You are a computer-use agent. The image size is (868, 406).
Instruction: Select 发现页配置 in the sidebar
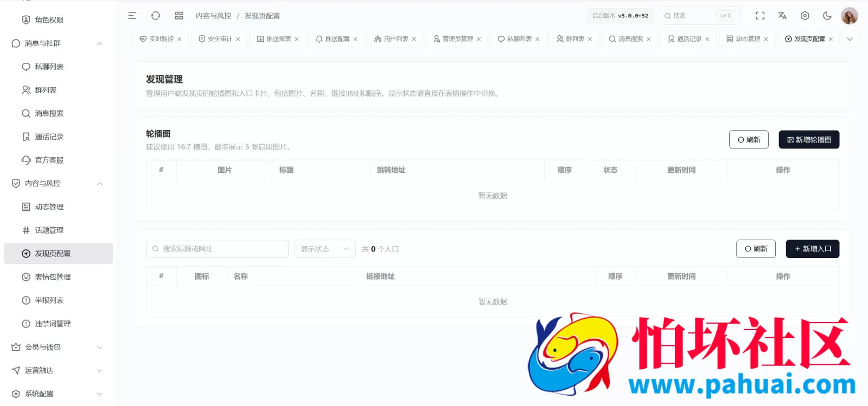click(x=59, y=253)
